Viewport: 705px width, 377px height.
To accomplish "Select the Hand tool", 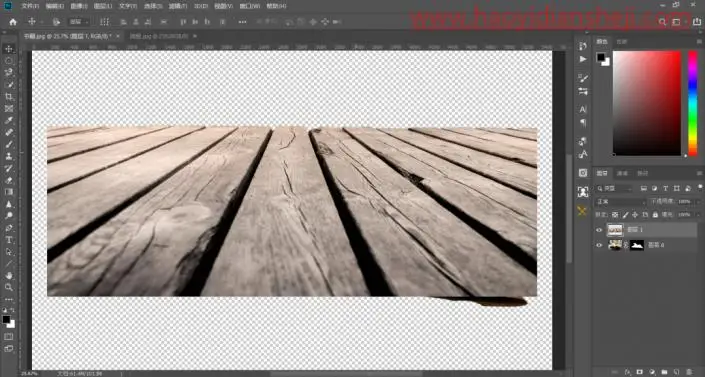I will coord(9,275).
